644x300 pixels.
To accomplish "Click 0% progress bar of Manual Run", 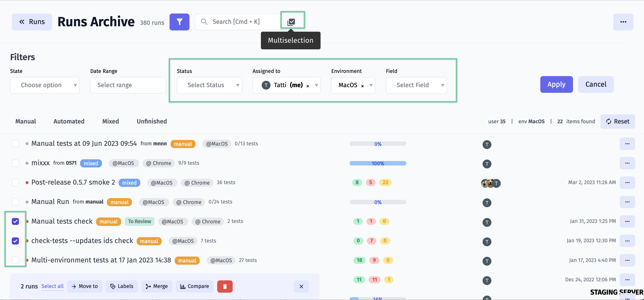I will click(x=378, y=202).
